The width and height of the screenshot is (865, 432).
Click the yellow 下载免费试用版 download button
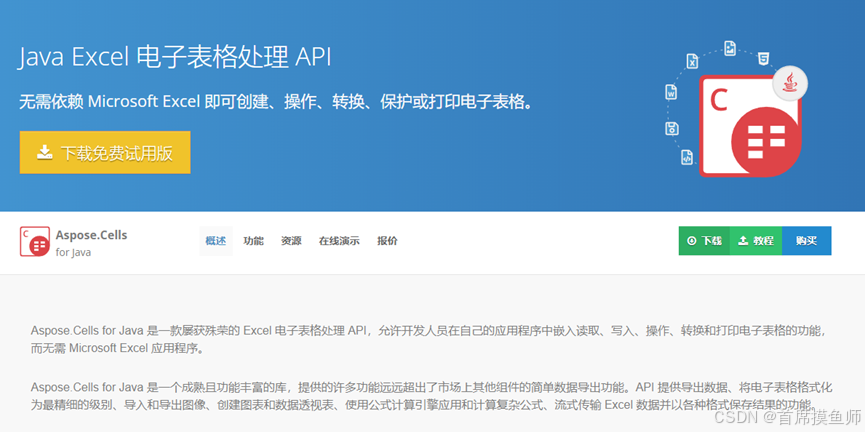click(x=105, y=152)
